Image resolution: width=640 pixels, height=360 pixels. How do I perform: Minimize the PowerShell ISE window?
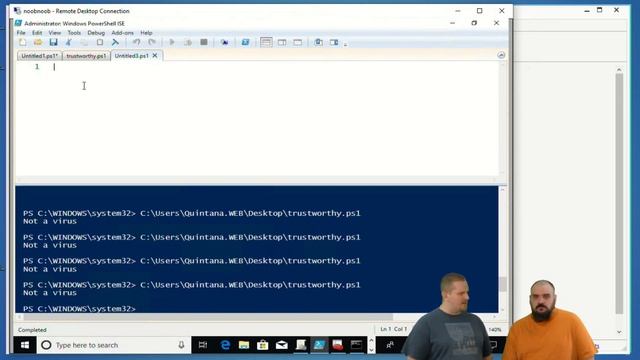pos(452,23)
